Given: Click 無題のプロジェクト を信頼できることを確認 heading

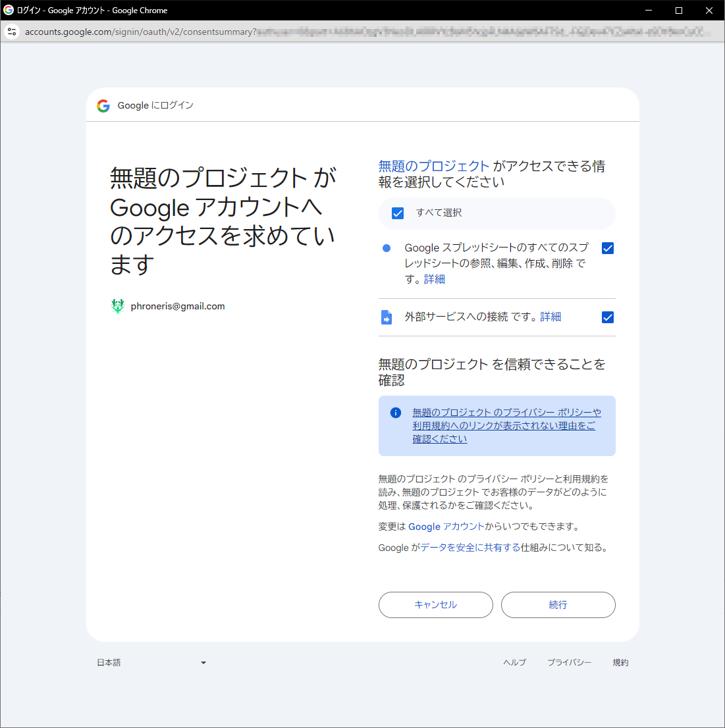Looking at the screenshot, I should click(492, 373).
